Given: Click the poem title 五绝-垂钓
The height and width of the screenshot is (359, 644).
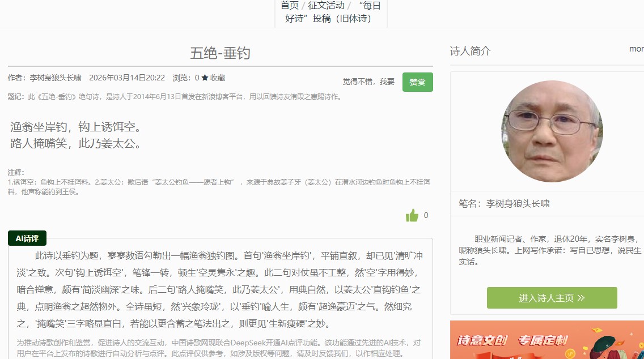Looking at the screenshot, I should pyautogui.click(x=220, y=53).
